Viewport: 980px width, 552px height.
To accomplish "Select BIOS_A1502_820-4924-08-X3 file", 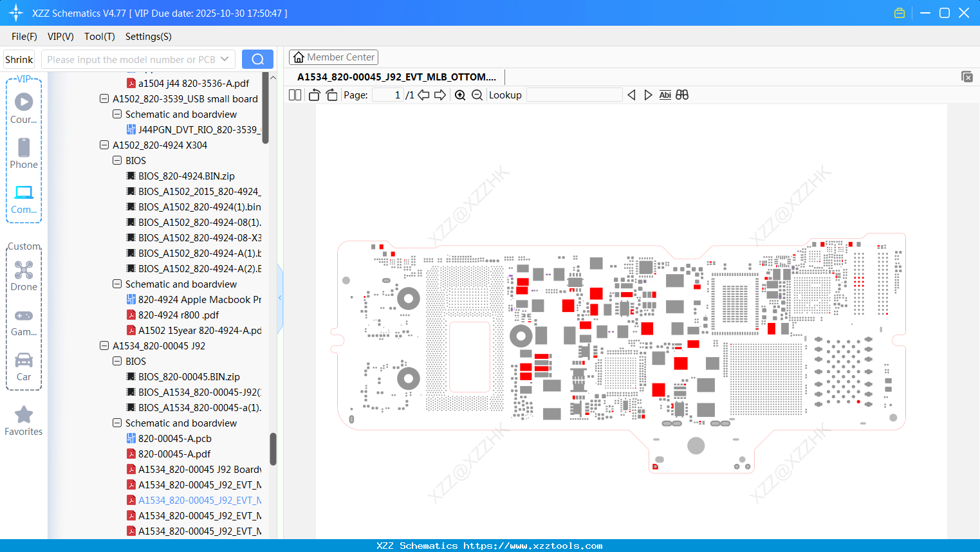I will [x=193, y=238].
